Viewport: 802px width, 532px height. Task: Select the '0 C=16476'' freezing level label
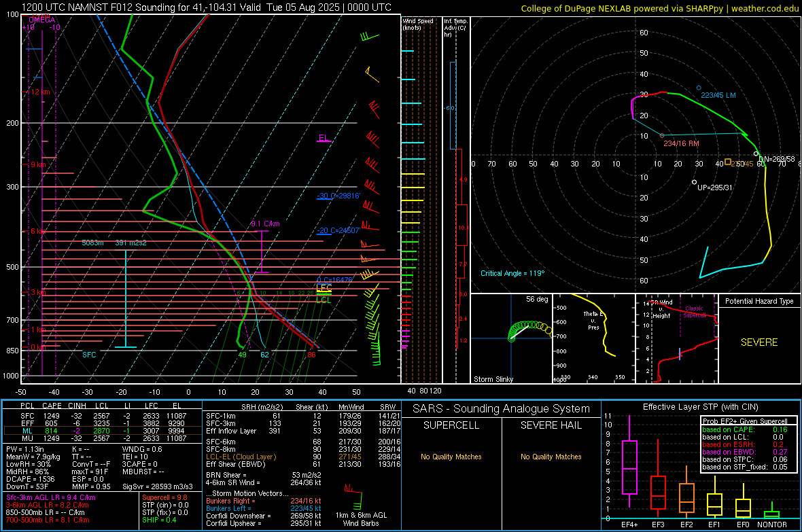(x=334, y=280)
